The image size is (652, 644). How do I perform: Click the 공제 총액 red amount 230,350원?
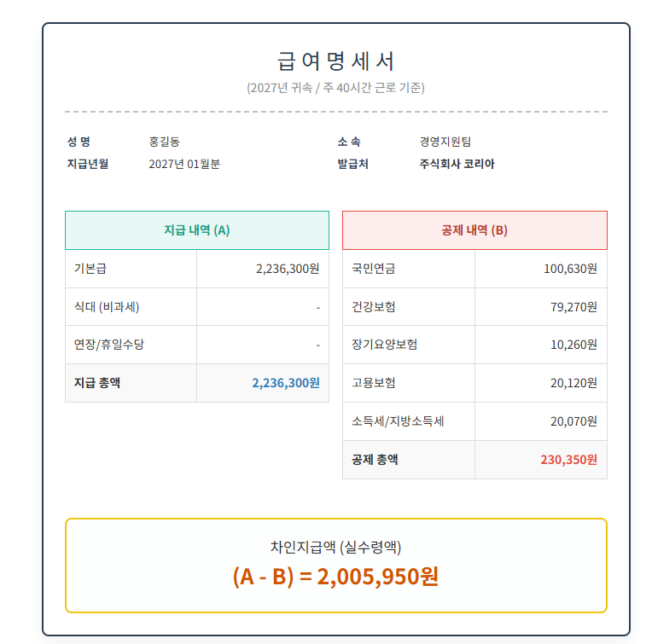tap(569, 460)
